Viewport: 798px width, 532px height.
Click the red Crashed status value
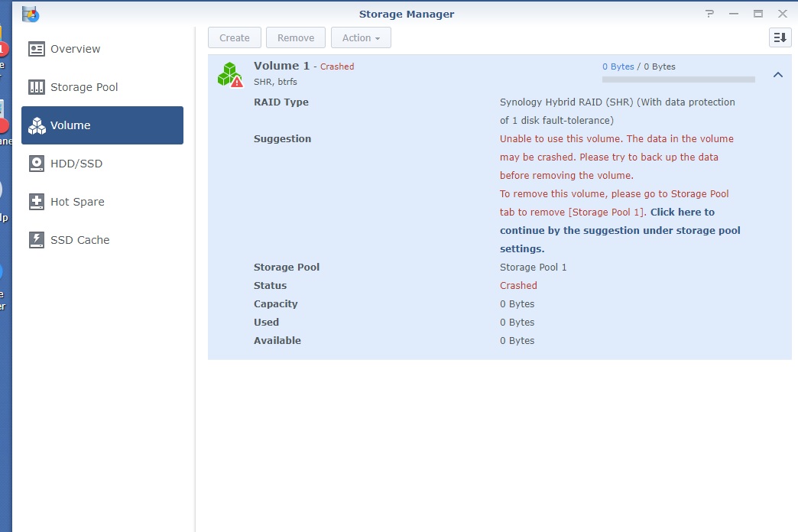(518, 286)
